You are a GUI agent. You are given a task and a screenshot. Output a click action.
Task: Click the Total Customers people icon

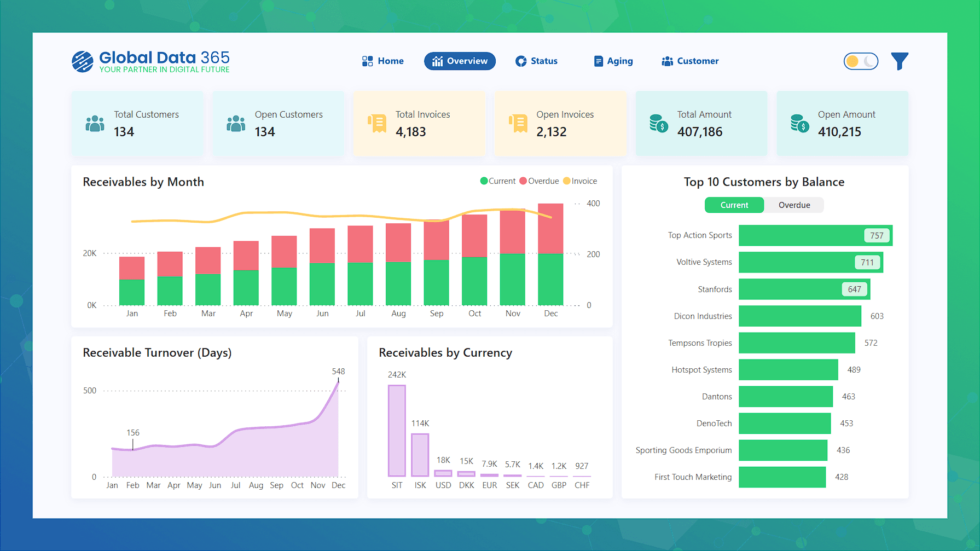click(95, 124)
